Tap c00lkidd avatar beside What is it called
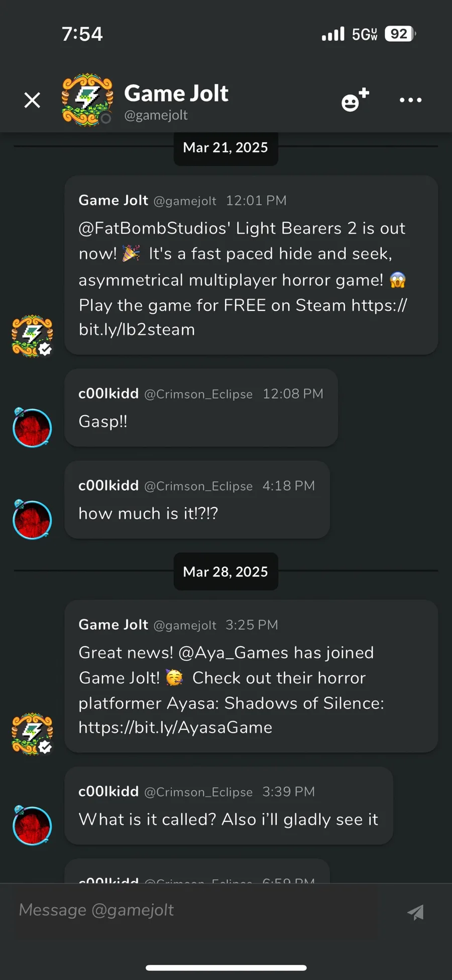 (x=32, y=825)
